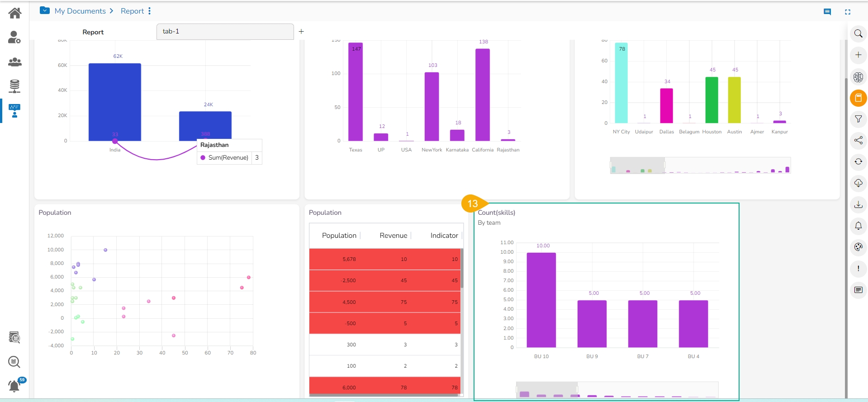Click the BU 10 bar labeled 10.00
This screenshot has width=868, height=402.
[541, 300]
